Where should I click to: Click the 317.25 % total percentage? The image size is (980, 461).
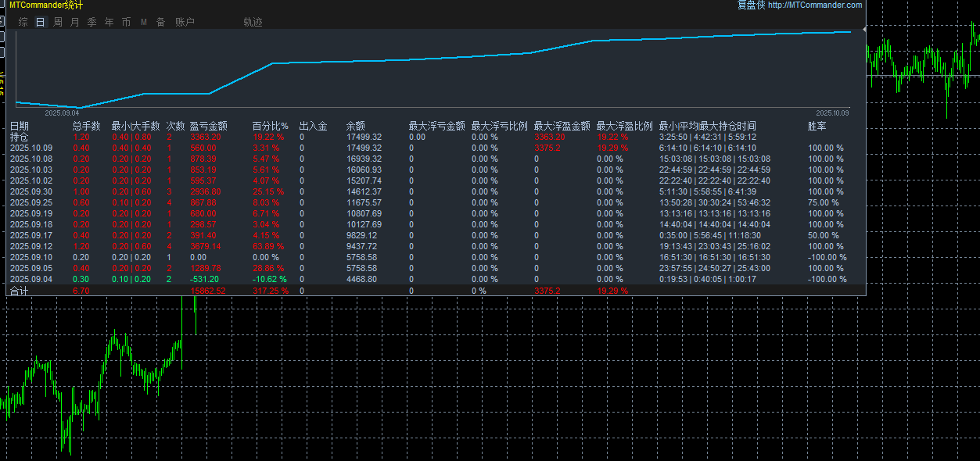pos(271,291)
